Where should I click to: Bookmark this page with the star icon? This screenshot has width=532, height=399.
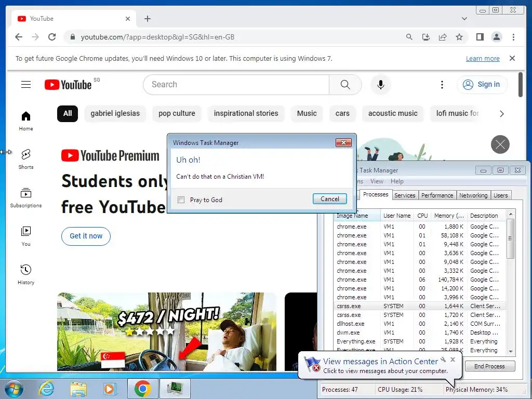click(459, 37)
